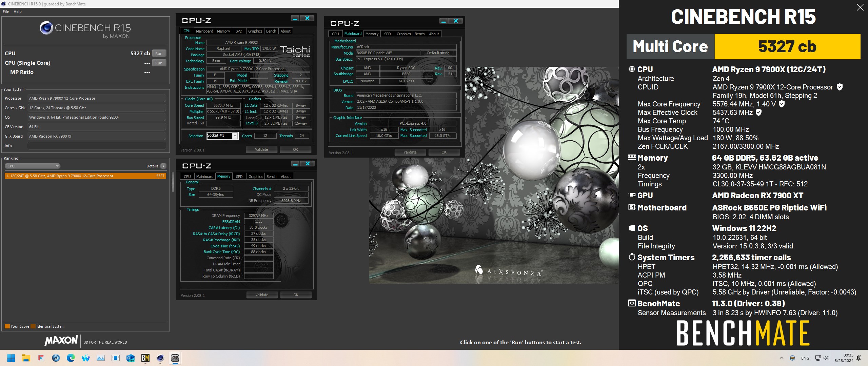
Task: Click BIOS Version field in CPU-Z Mainboard
Action: [406, 101]
